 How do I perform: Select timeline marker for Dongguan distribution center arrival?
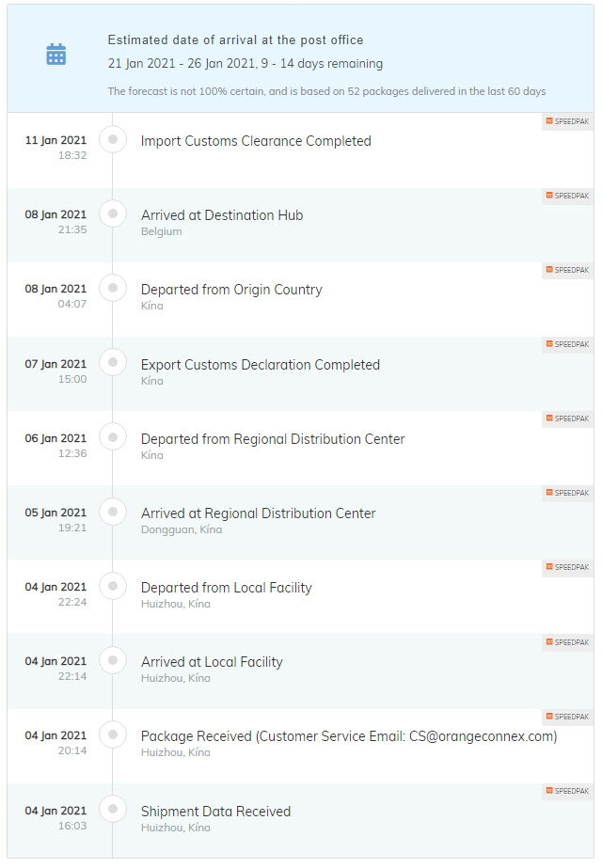[113, 511]
